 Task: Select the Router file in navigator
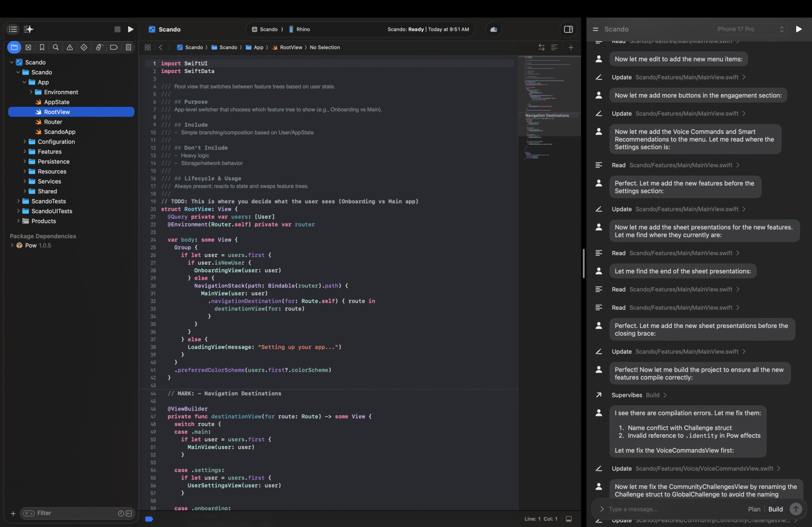click(53, 122)
